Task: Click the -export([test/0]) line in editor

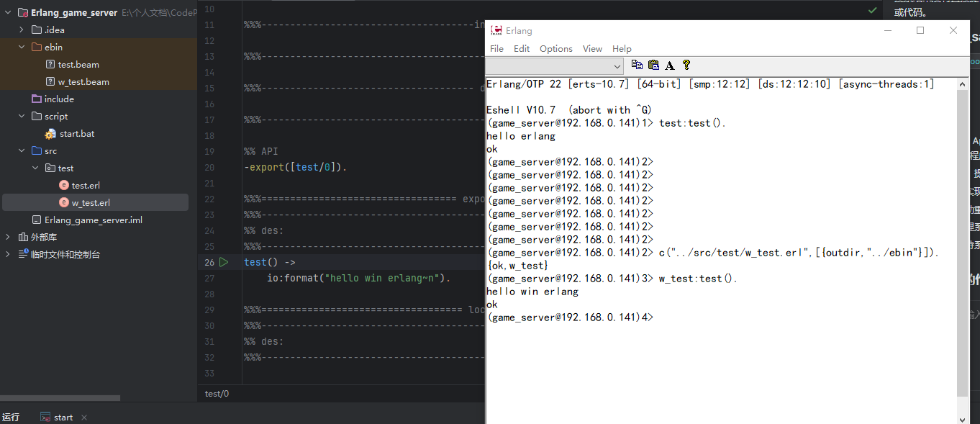Action: tap(295, 168)
